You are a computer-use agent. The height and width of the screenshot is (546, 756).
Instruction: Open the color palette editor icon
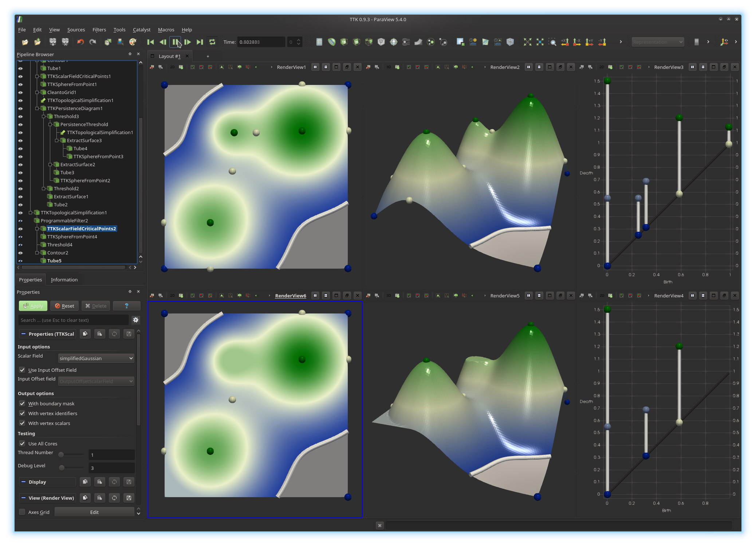133,42
